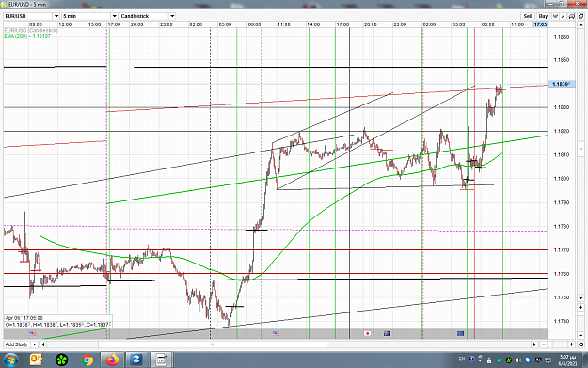Click the Apr 06 17:05:00 date label
The width and height of the screenshot is (588, 368).
[x=24, y=318]
